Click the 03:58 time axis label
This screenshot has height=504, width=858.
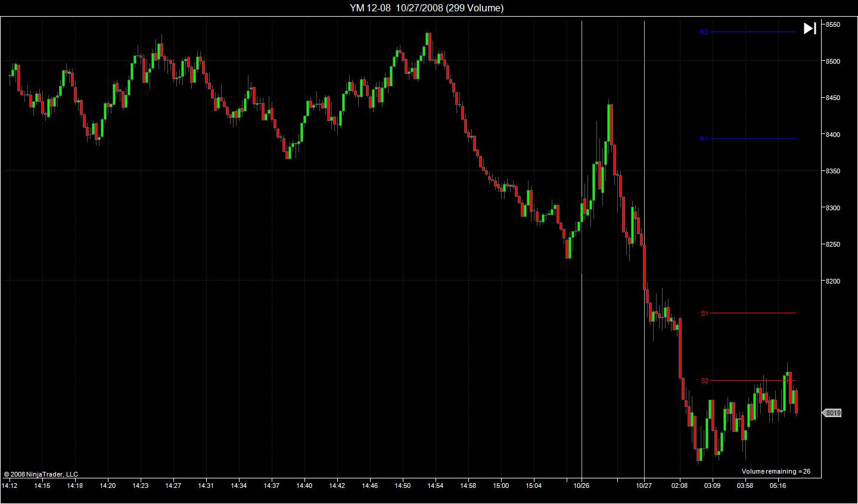pyautogui.click(x=745, y=486)
